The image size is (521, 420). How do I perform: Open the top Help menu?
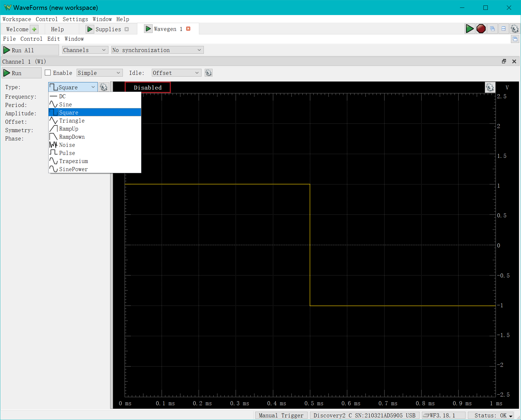click(123, 19)
